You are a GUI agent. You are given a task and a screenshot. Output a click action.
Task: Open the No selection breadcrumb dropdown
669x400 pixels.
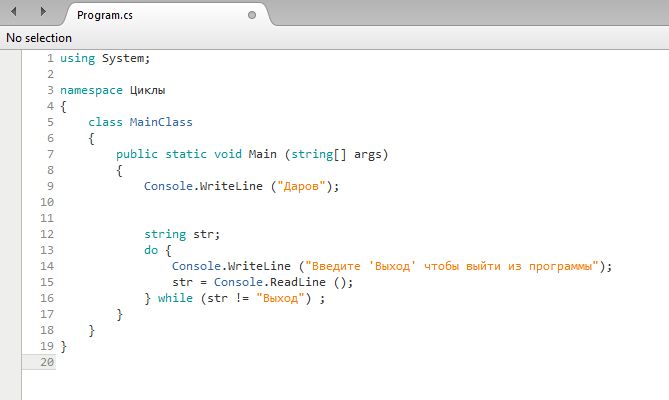click(39, 38)
